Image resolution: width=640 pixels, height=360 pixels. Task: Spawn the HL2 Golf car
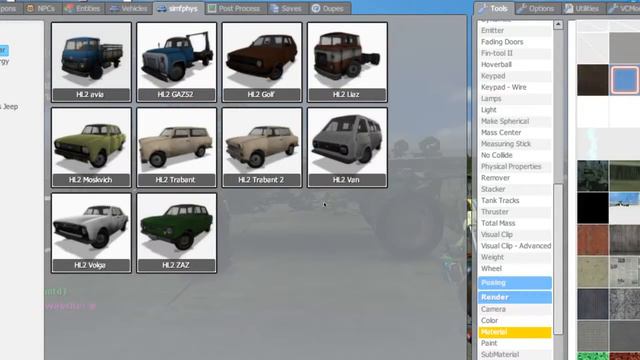[x=262, y=62]
